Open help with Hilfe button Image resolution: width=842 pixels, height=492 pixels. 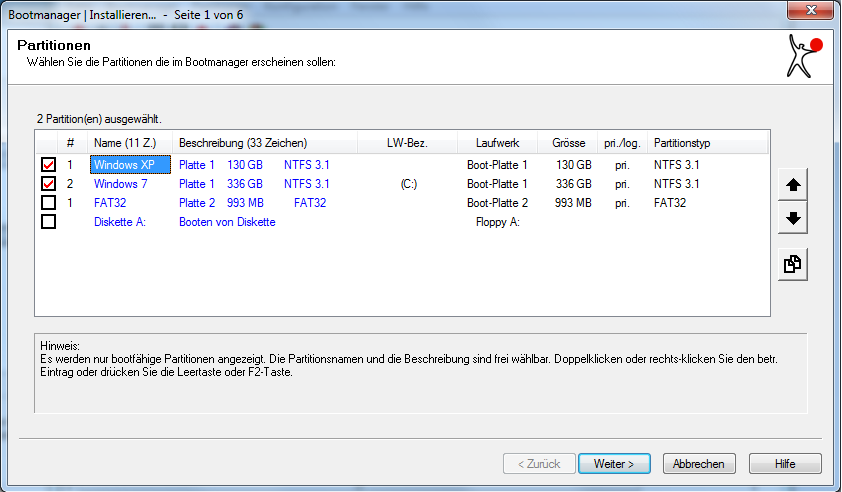click(x=785, y=464)
